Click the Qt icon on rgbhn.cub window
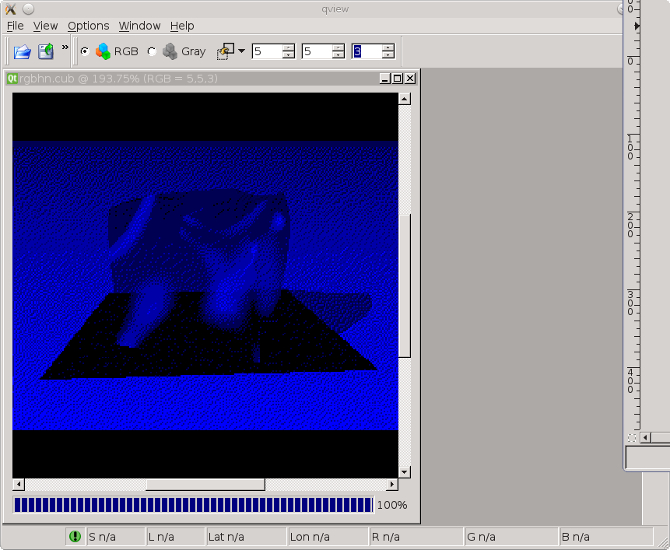This screenshot has height=550, width=670. pos(12,78)
